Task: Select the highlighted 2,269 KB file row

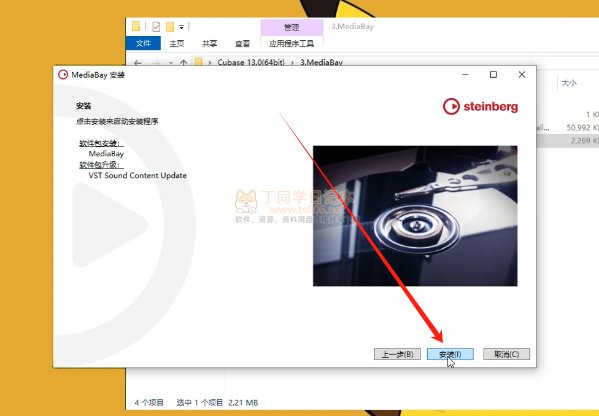Action: coord(568,141)
